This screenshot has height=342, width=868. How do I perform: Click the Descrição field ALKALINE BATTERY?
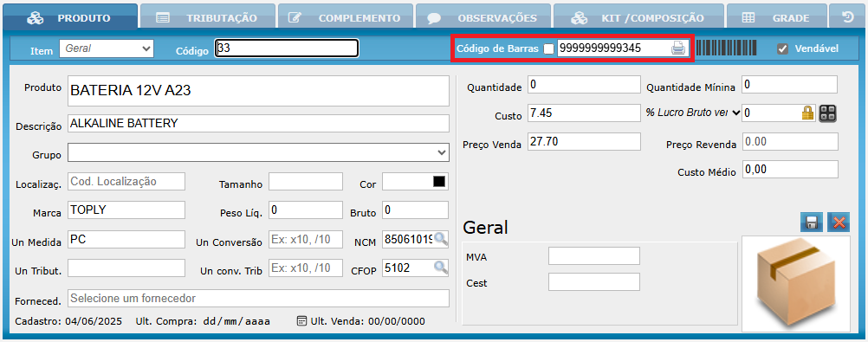[258, 124]
